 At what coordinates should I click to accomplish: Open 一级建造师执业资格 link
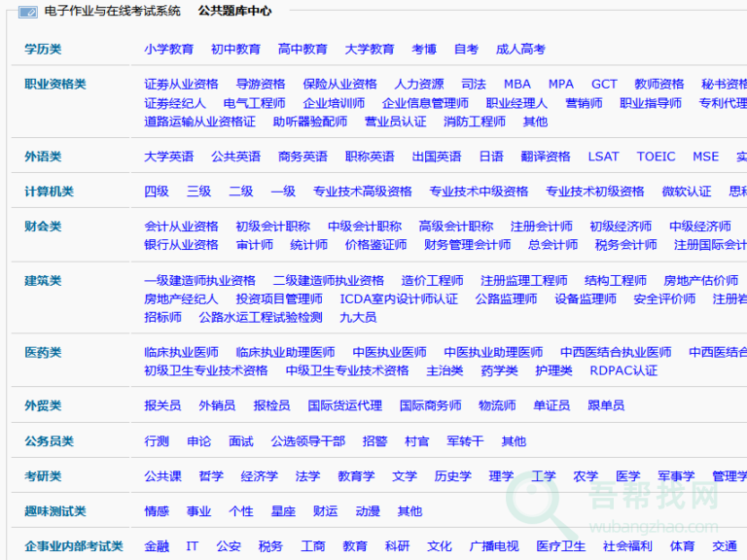pyautogui.click(x=199, y=281)
